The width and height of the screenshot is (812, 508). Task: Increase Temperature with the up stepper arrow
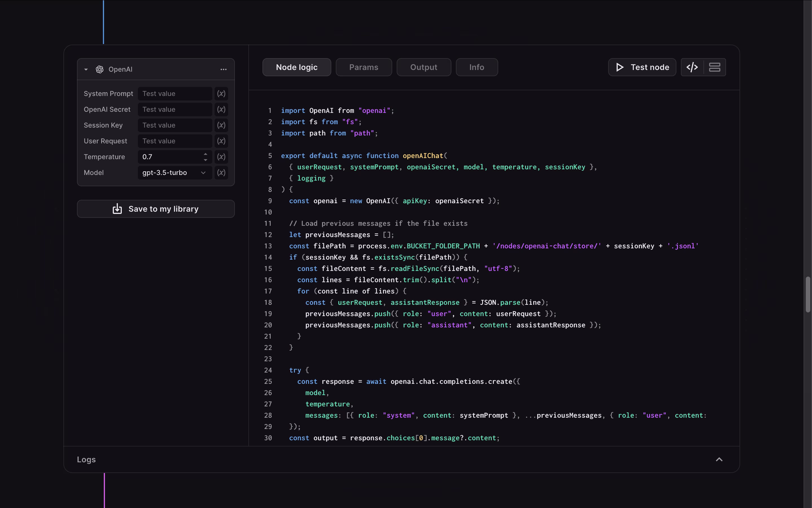pyautogui.click(x=205, y=154)
